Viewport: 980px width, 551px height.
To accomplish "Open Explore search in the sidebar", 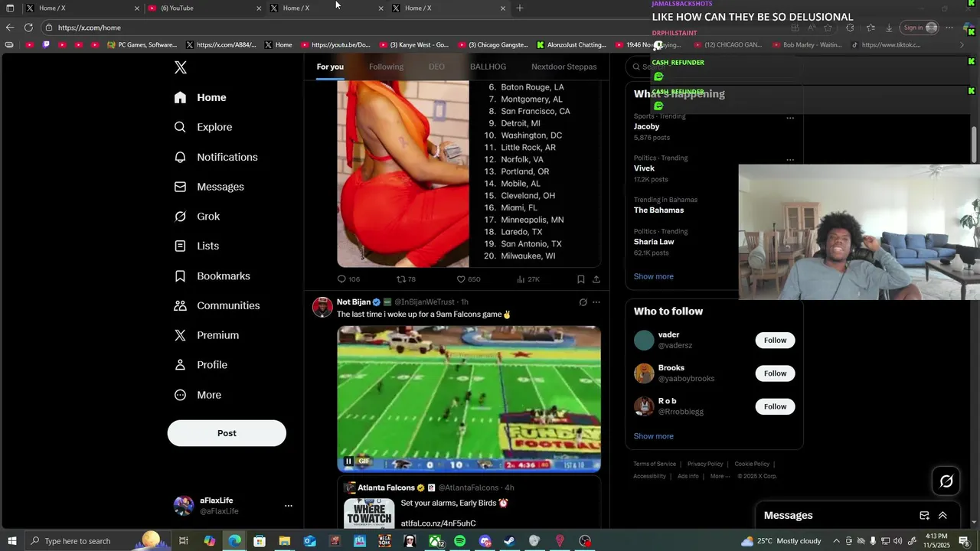I will click(204, 127).
